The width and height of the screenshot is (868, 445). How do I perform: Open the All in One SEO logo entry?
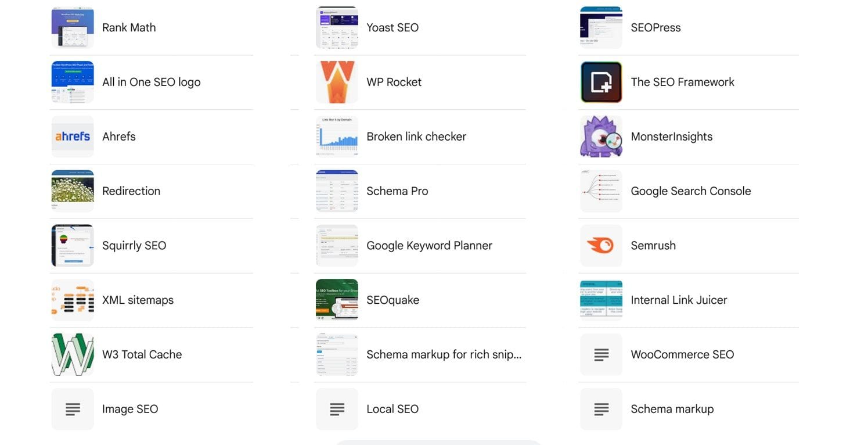click(x=152, y=82)
